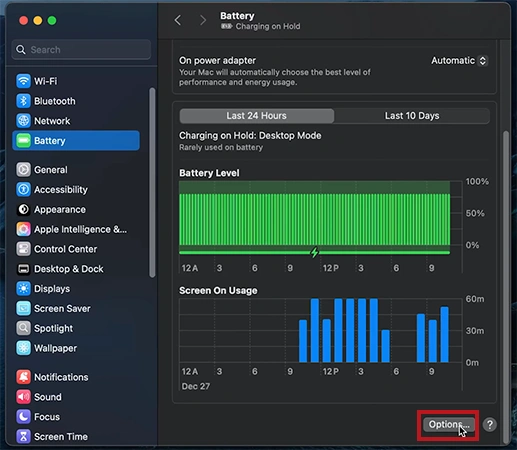Open General gear icon

click(x=23, y=170)
